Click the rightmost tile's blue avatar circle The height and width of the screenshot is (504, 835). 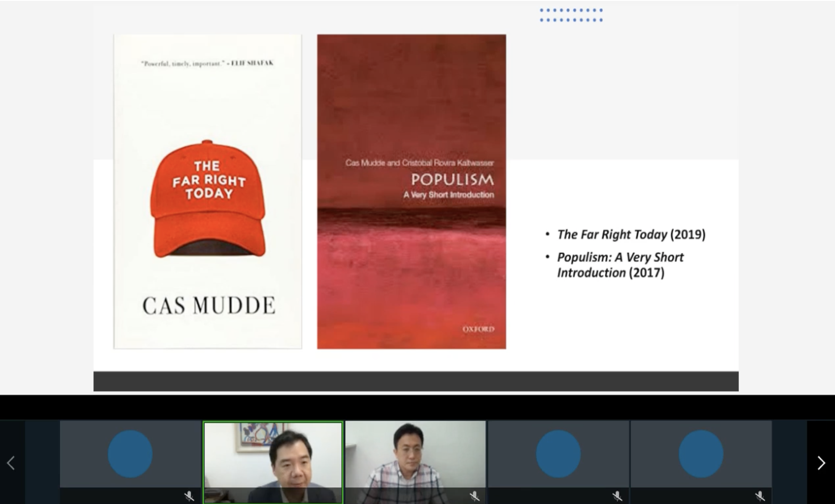(701, 454)
